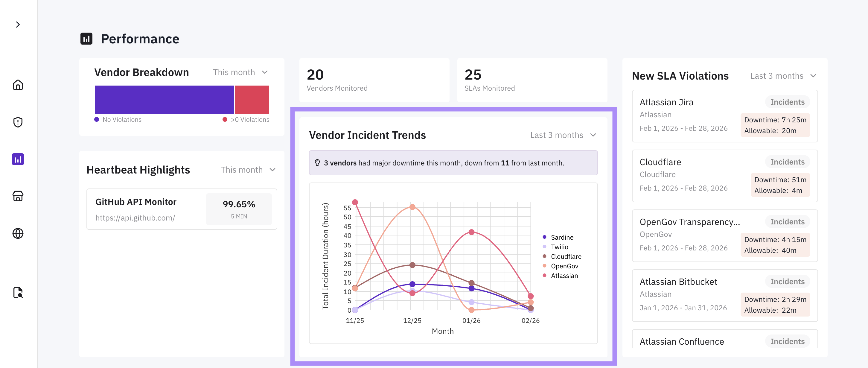Click the OpenGov peak data point at 12/25
This screenshot has width=868, height=368.
coord(412,207)
